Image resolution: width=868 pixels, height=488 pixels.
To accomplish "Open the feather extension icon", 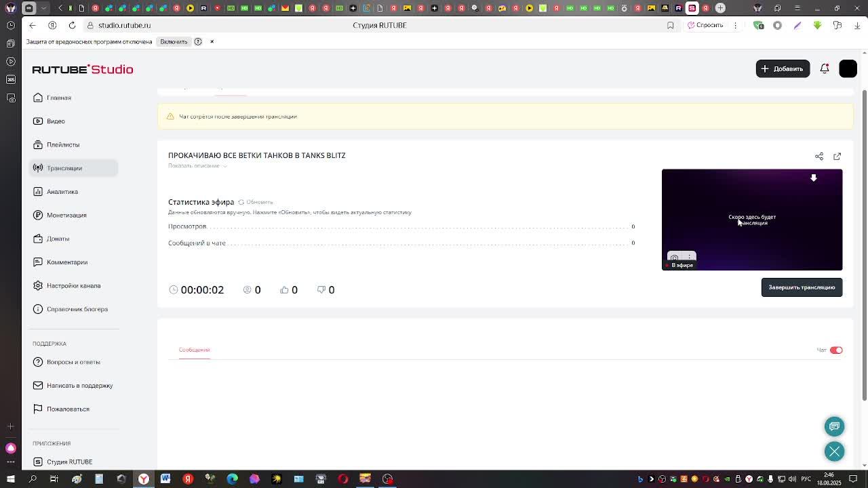I will click(x=797, y=25).
